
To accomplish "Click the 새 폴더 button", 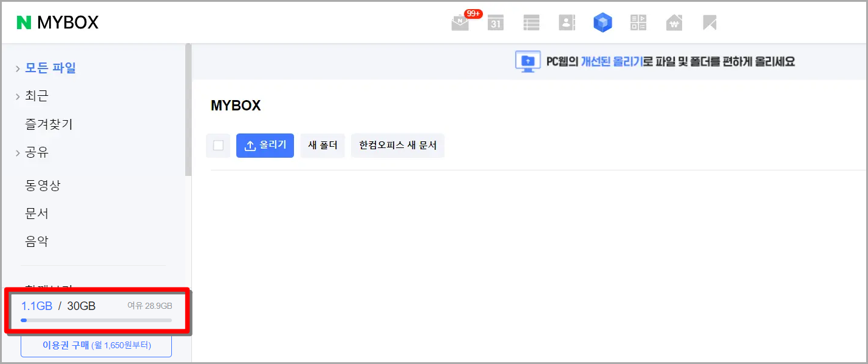I will pos(323,146).
